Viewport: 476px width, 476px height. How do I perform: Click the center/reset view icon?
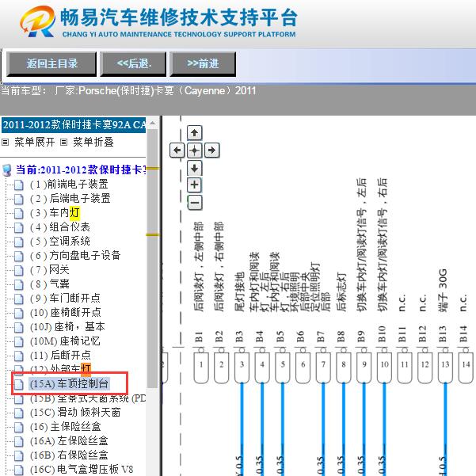pyautogui.click(x=195, y=150)
